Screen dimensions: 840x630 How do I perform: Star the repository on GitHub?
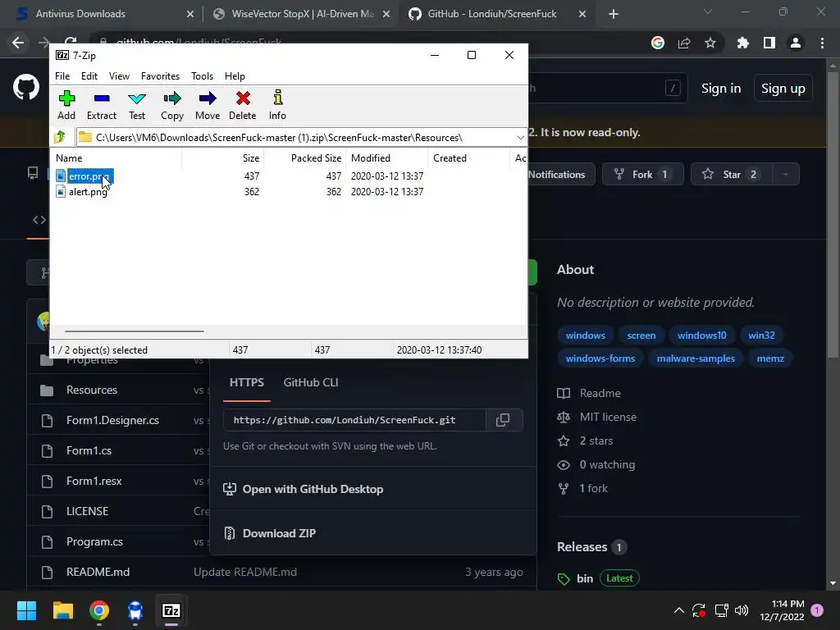click(x=731, y=174)
